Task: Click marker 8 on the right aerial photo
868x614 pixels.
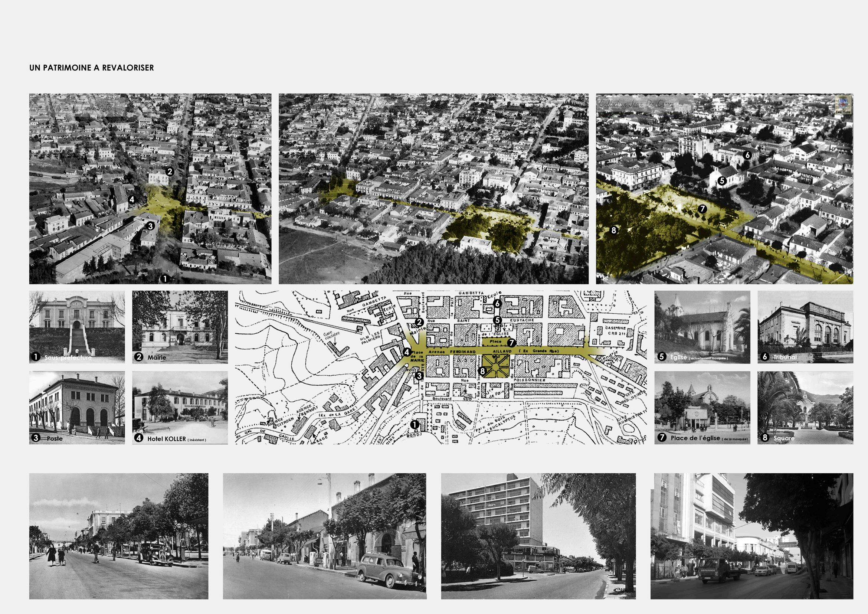Action: pos(613,230)
